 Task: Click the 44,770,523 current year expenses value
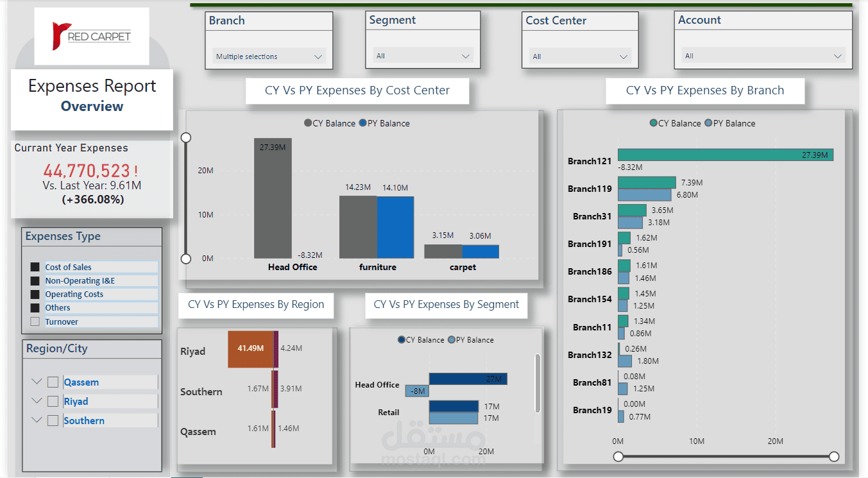pos(87,171)
